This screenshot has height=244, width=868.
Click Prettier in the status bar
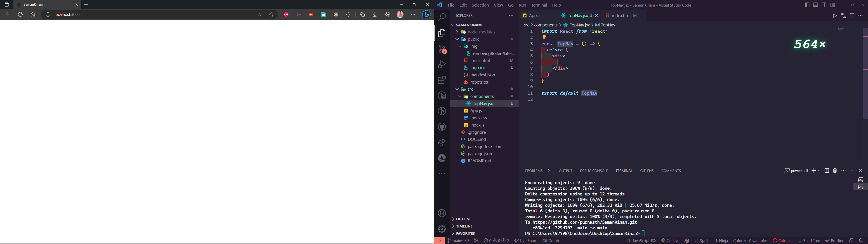(835, 241)
